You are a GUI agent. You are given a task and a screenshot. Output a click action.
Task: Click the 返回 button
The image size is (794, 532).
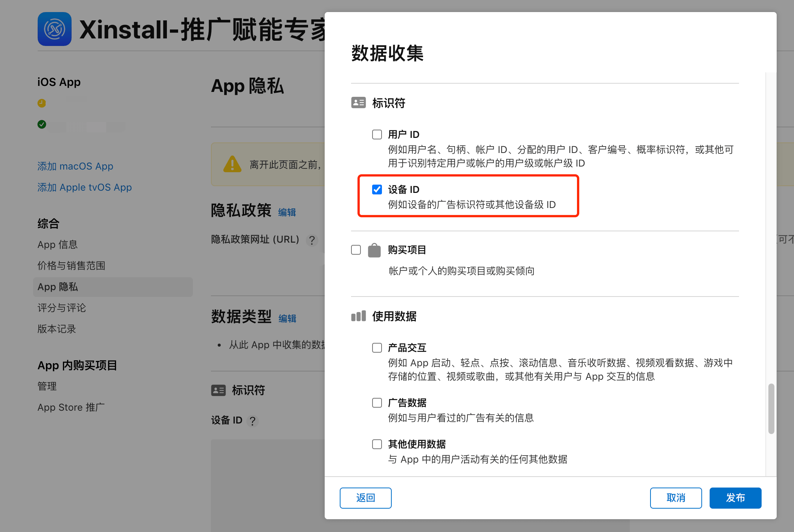pyautogui.click(x=365, y=498)
